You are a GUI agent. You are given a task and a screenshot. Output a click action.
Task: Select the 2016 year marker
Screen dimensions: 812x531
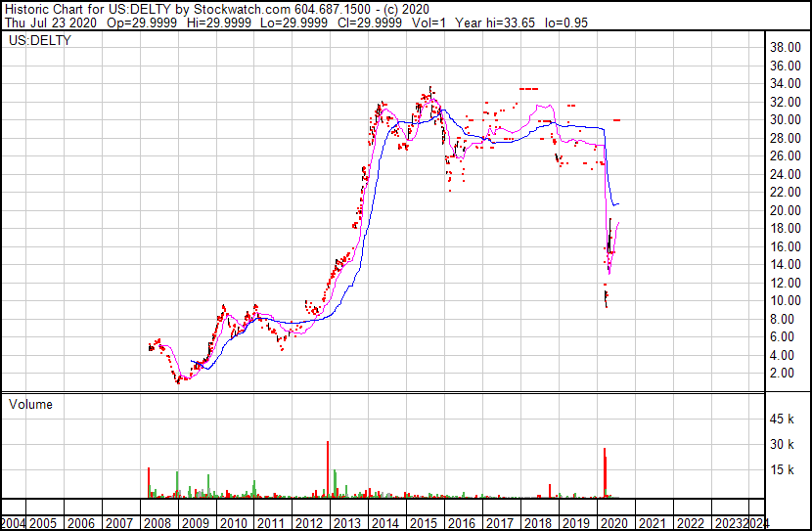(x=462, y=523)
